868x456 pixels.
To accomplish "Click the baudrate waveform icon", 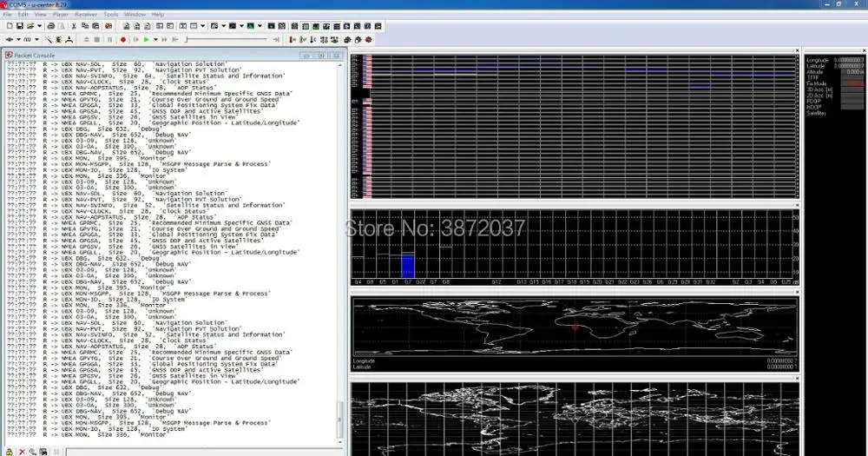I will point(27,40).
